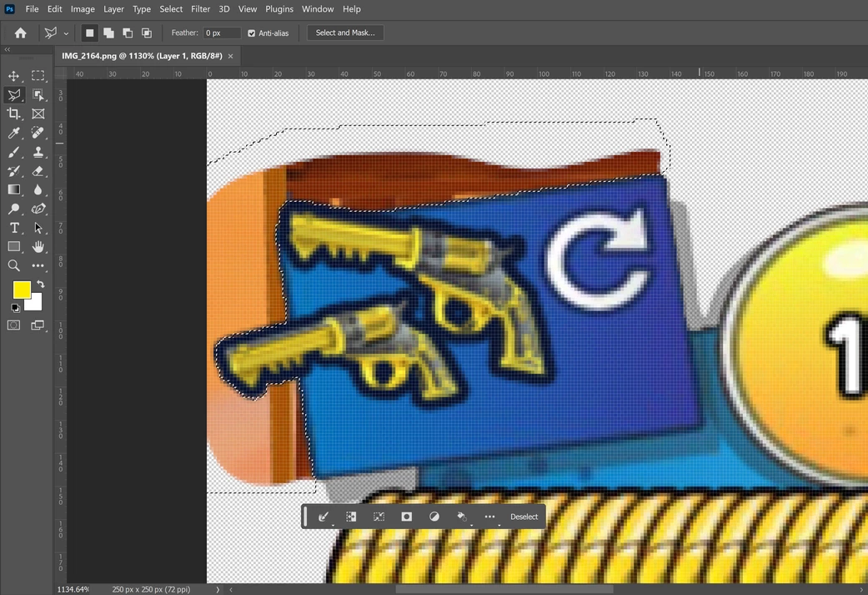Reset to default foreground and background colors

coord(15,307)
